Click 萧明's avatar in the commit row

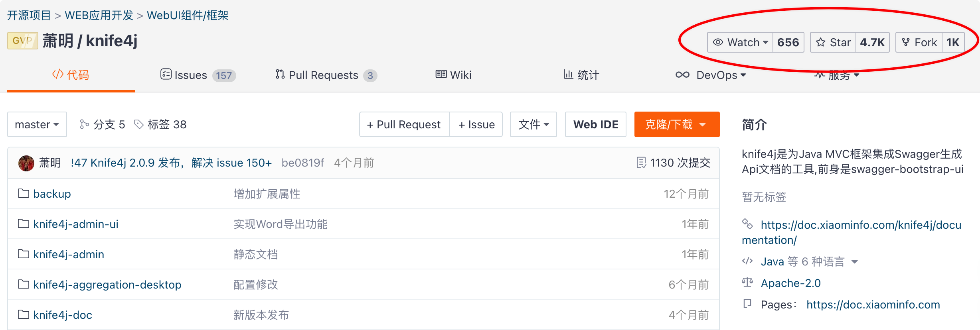(x=26, y=163)
